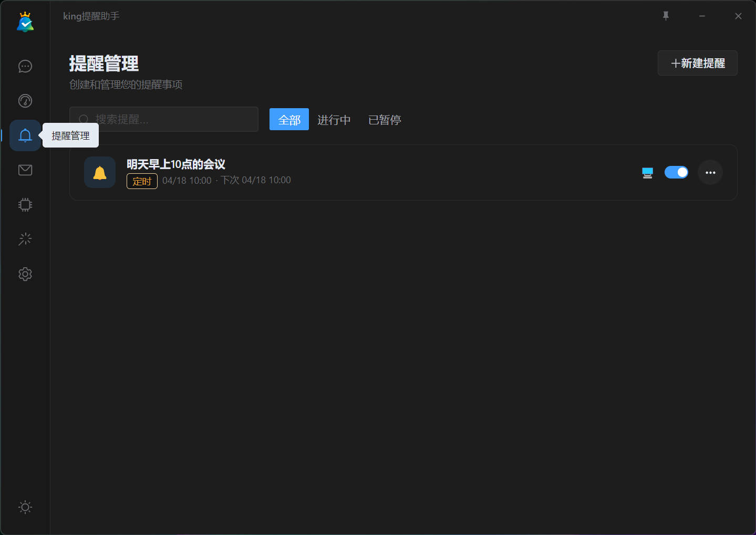The image size is (756, 535).
Task: Select the bell reminder management icon
Action: 25,135
